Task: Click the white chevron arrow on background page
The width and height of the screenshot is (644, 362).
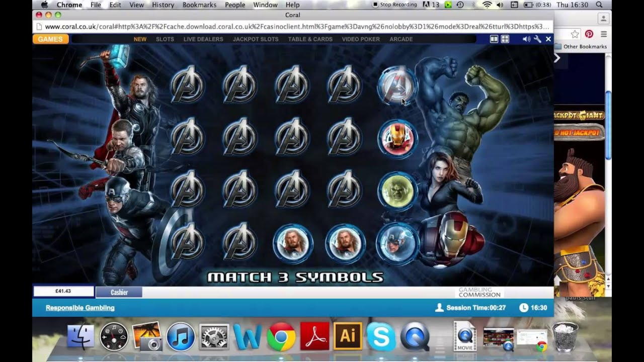Action: [557, 58]
